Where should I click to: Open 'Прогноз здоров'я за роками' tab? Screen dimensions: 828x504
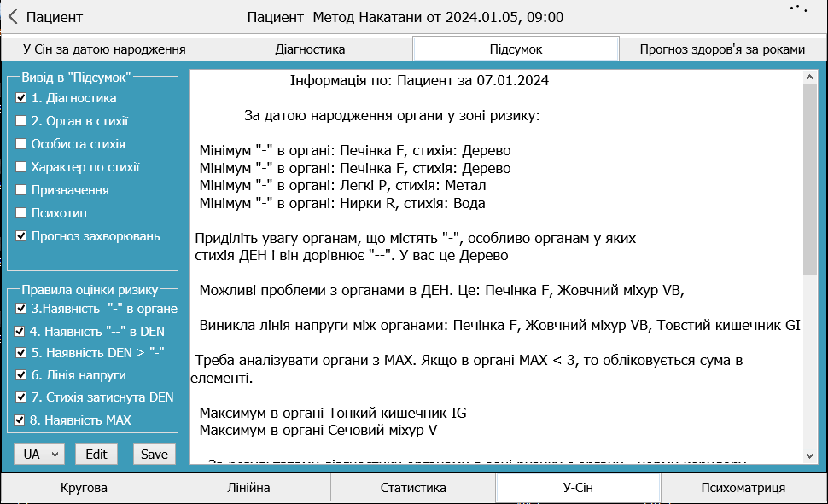pyautogui.click(x=722, y=49)
